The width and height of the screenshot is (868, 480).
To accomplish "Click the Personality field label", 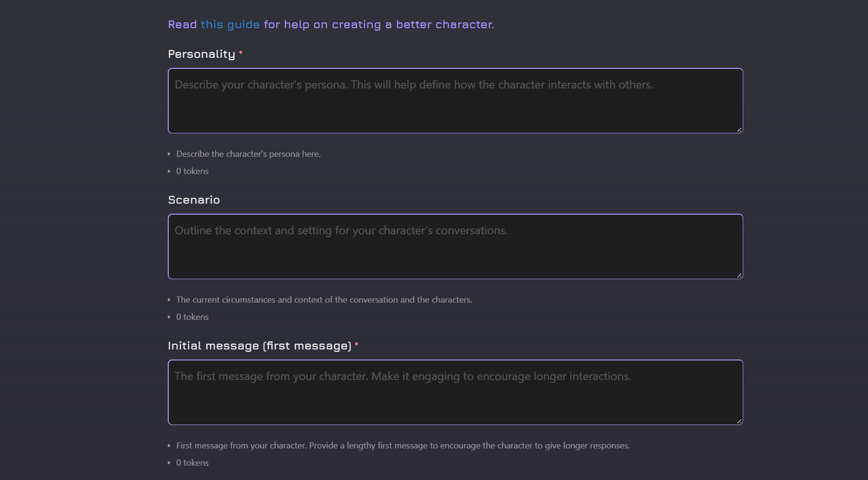I will tap(201, 54).
